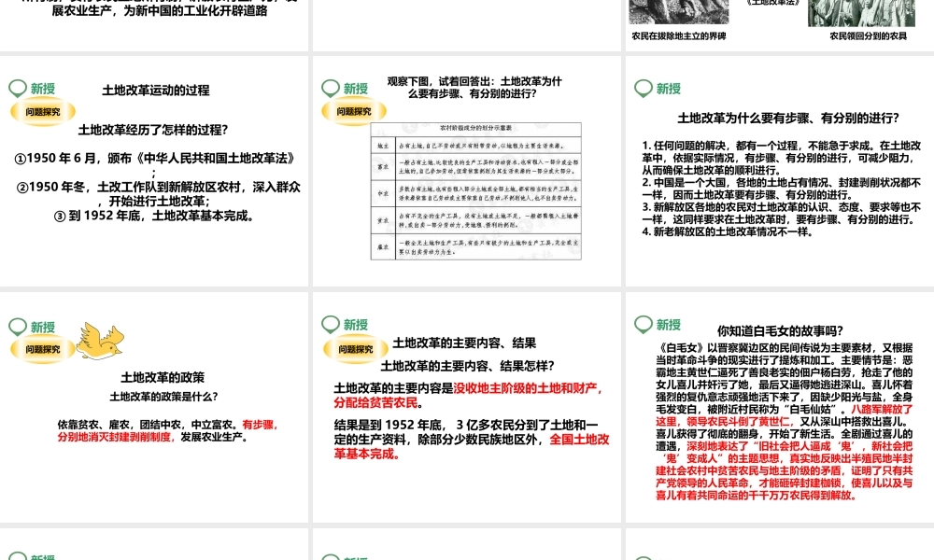Click the 贫农 row in the class table

[476, 220]
